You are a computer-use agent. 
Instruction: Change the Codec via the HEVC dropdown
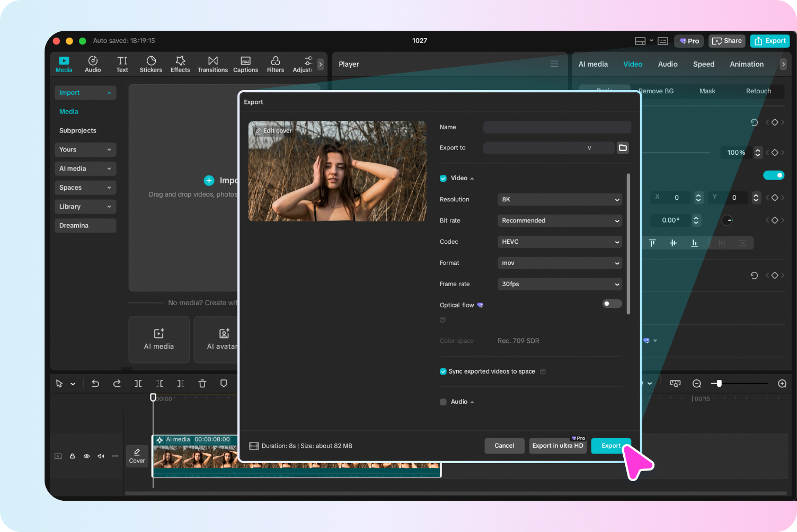559,242
